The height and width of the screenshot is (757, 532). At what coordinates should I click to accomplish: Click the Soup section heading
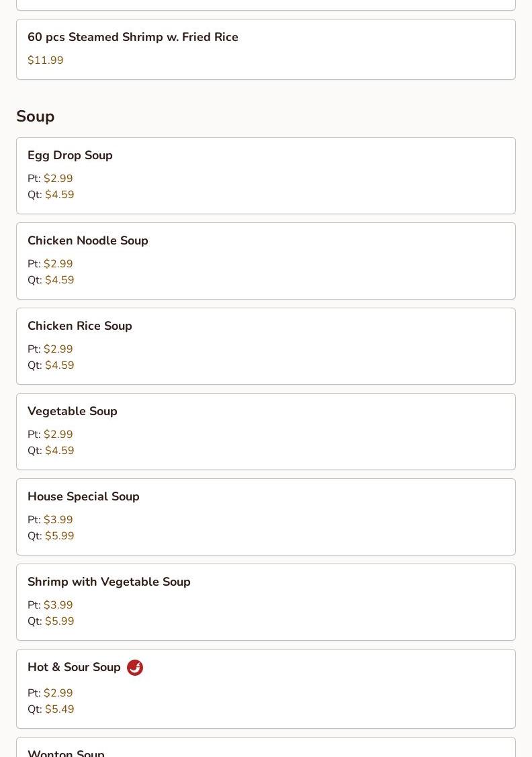[36, 117]
